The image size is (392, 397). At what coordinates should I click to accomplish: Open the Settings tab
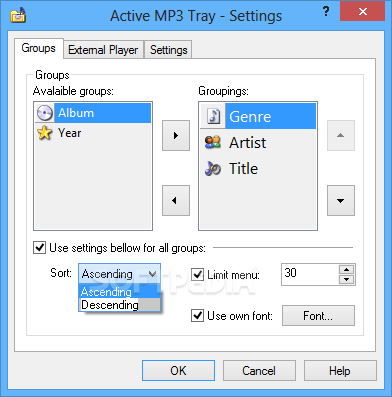click(168, 50)
